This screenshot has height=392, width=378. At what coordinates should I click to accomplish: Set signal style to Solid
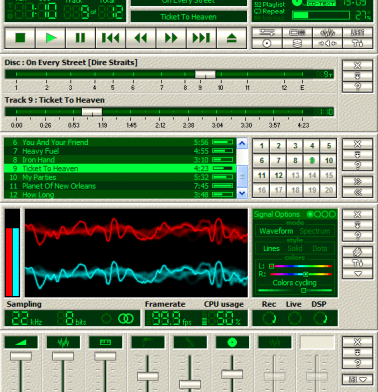pos(295,248)
